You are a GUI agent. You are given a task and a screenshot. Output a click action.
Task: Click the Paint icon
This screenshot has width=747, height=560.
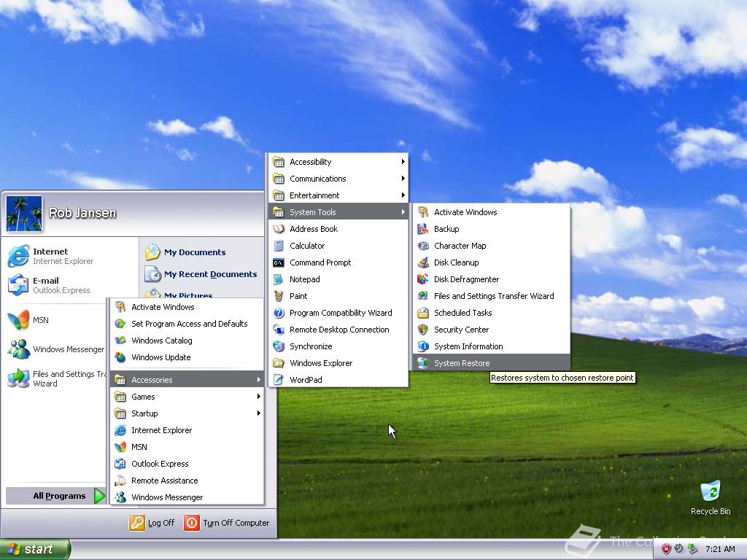click(x=279, y=296)
